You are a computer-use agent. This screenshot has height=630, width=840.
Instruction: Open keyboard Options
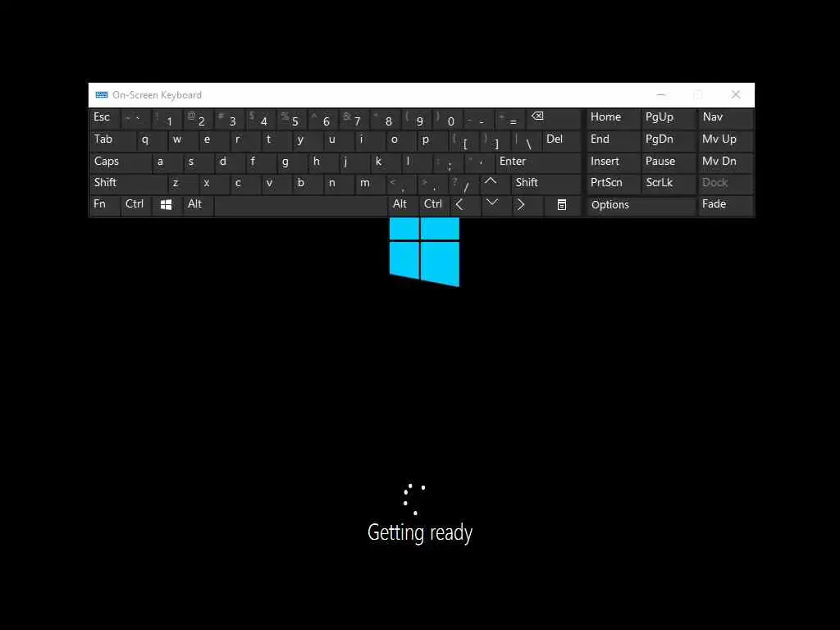pyautogui.click(x=640, y=205)
